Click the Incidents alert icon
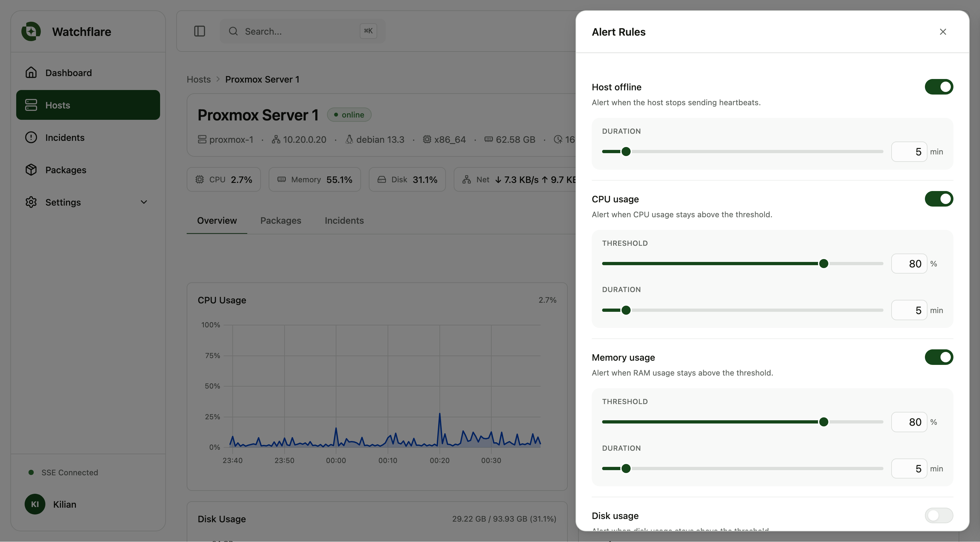This screenshot has height=542, width=980. [31, 137]
